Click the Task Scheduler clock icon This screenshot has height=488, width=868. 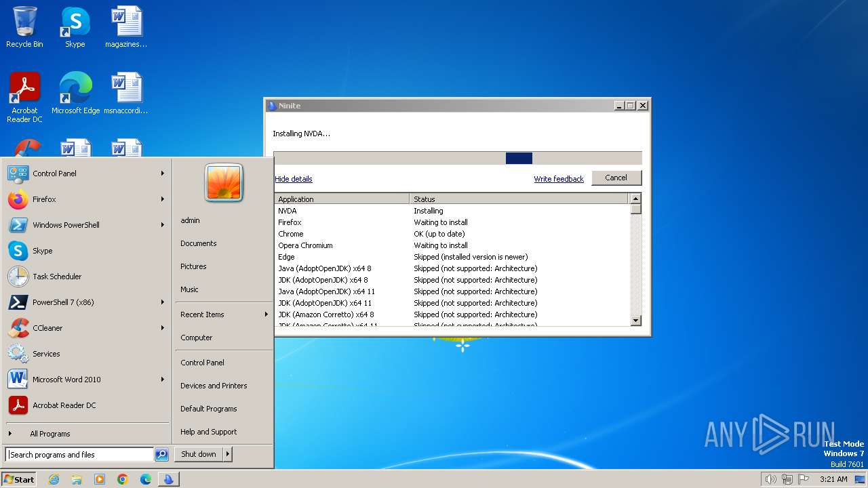pos(18,277)
